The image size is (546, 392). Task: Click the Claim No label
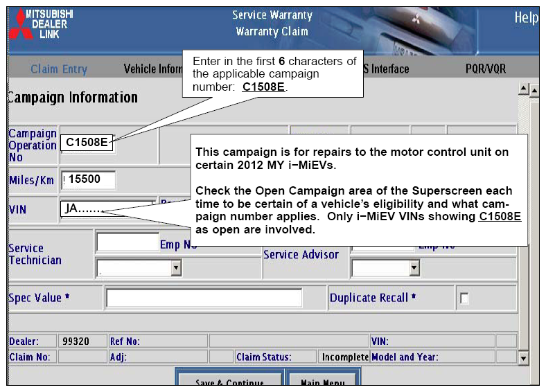coord(30,357)
